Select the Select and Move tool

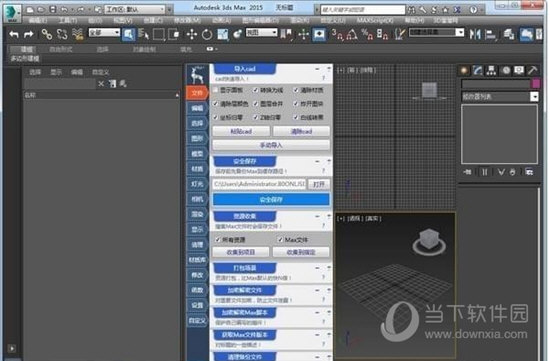[192, 34]
